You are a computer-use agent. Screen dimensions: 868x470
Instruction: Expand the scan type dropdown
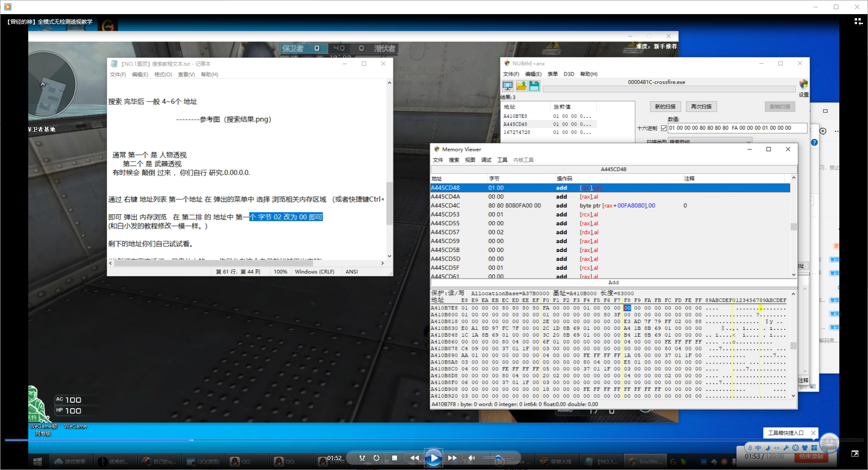click(748, 142)
